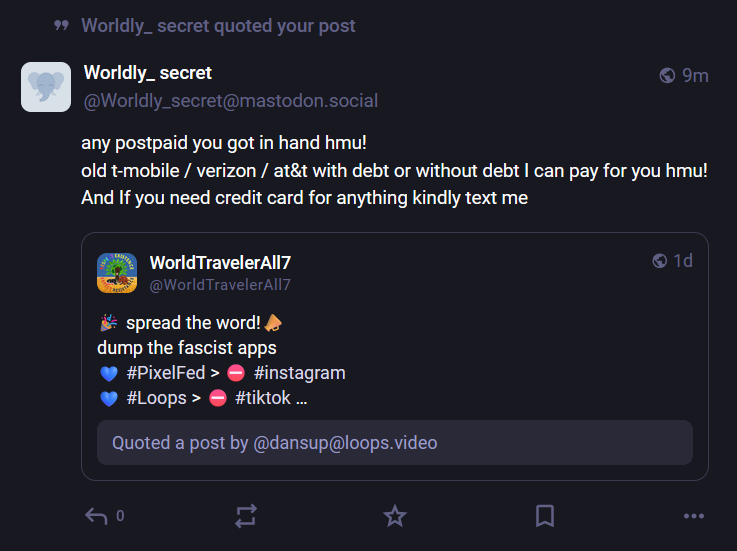Click the WorldTravelerAll7 avatar image

click(x=117, y=273)
